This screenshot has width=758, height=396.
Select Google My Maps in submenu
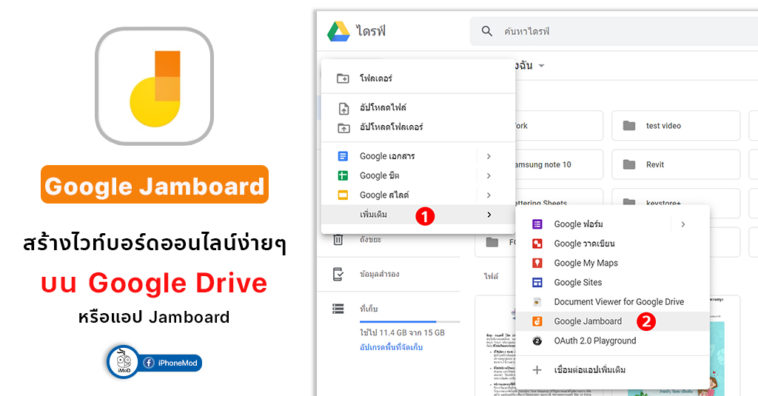(613, 263)
